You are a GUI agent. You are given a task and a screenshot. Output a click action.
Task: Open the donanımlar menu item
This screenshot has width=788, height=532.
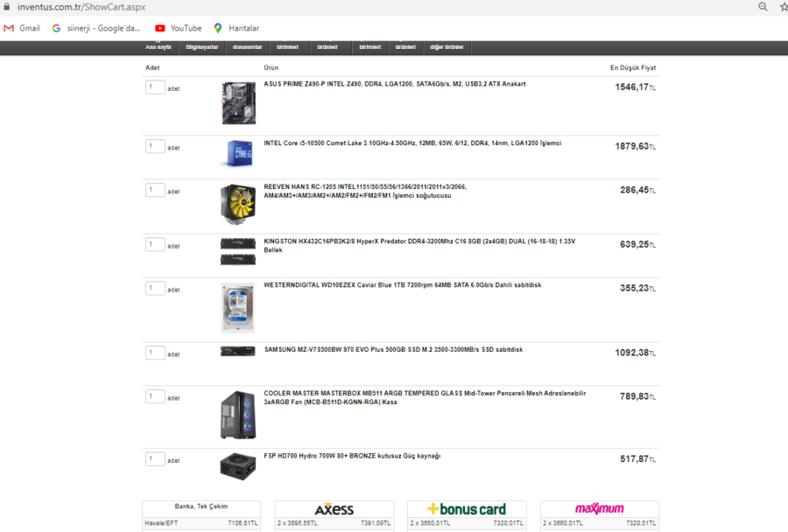click(x=247, y=47)
